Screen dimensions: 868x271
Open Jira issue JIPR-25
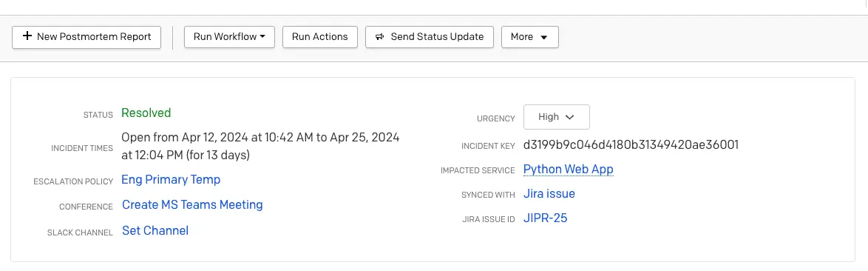pos(545,218)
